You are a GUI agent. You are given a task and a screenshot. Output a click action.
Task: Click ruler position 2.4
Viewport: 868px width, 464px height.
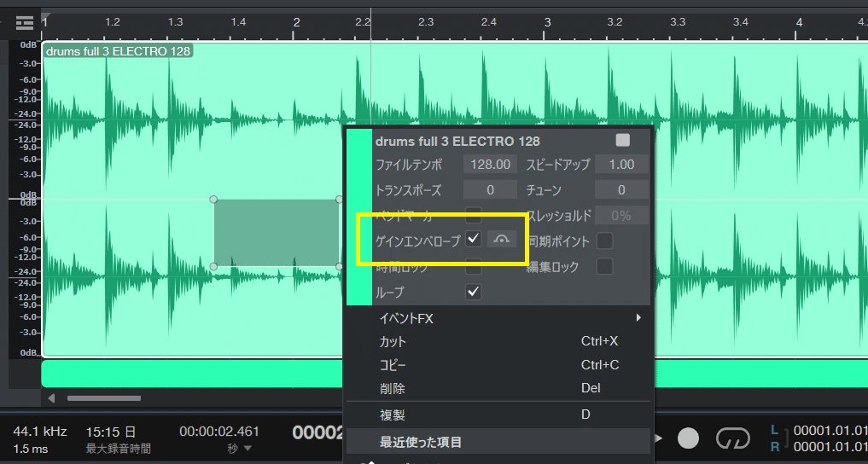[x=489, y=22]
